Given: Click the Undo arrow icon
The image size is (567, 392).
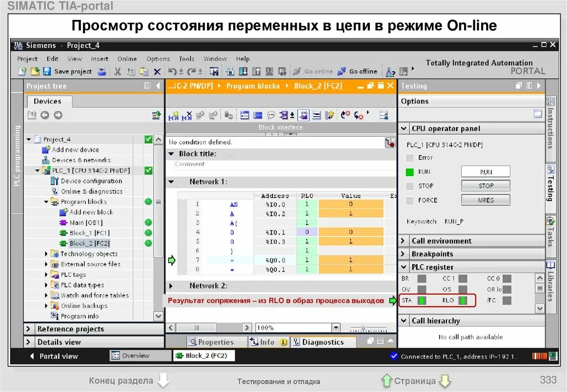Looking at the screenshot, I should (173, 71).
